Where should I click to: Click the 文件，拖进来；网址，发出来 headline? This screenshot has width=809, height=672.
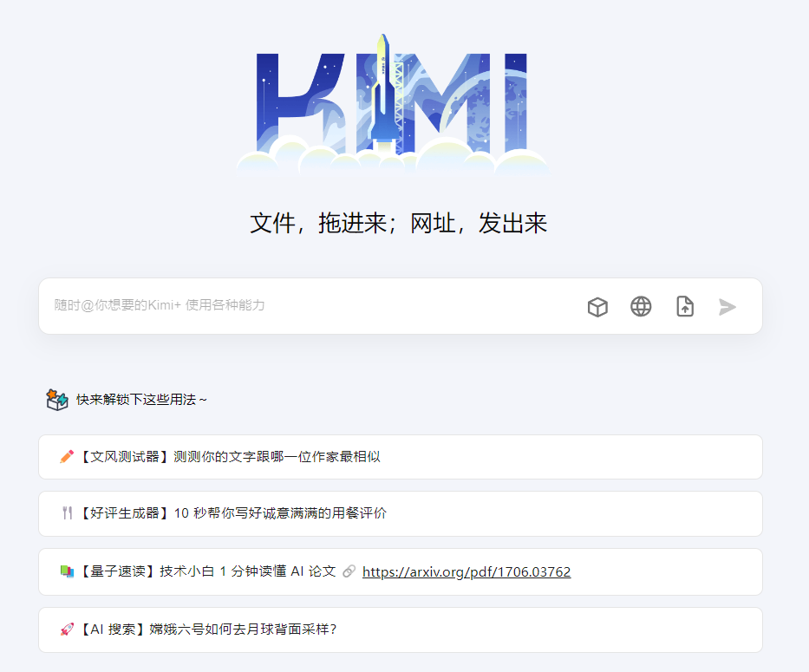pos(398,224)
